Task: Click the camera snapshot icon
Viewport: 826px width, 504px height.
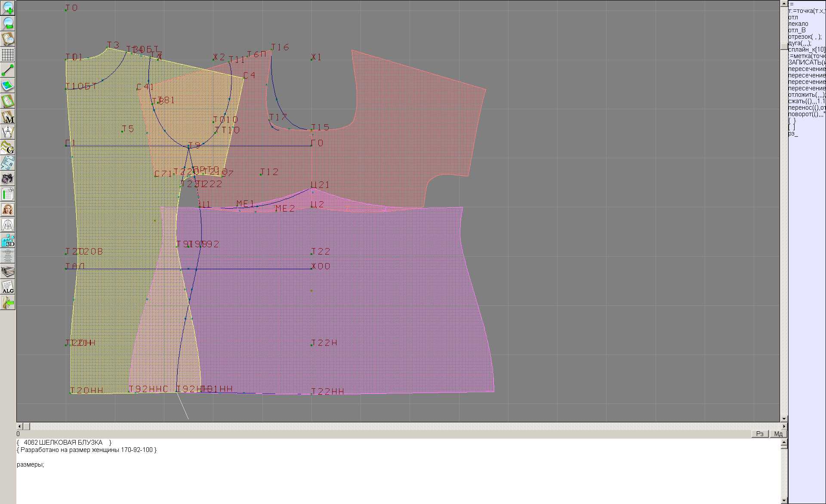Action: pyautogui.click(x=8, y=178)
